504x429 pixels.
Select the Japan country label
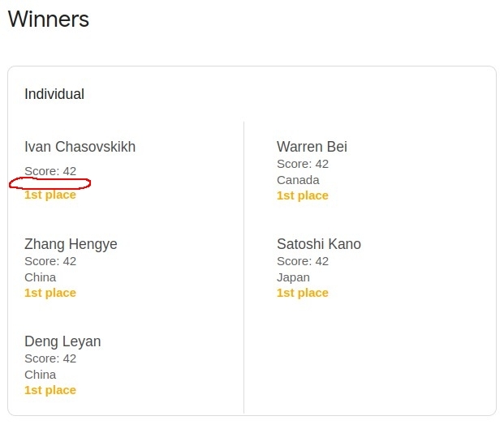click(293, 277)
